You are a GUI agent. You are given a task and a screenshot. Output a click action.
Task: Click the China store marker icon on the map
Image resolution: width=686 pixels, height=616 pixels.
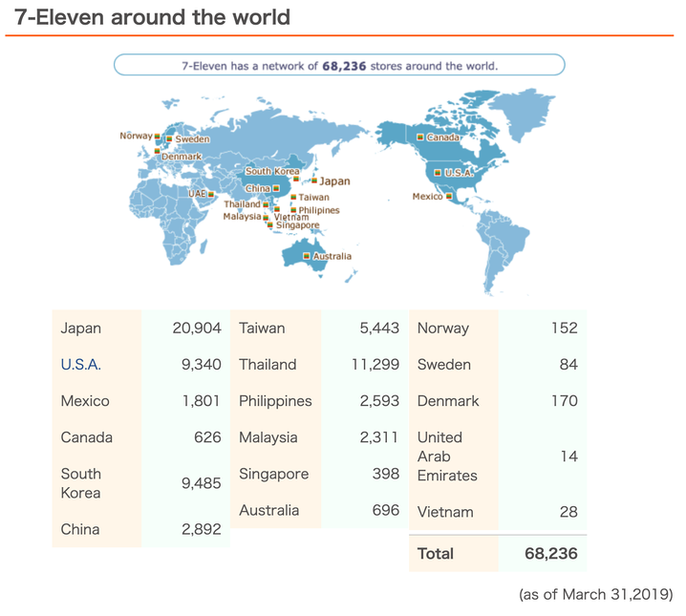coord(276,188)
